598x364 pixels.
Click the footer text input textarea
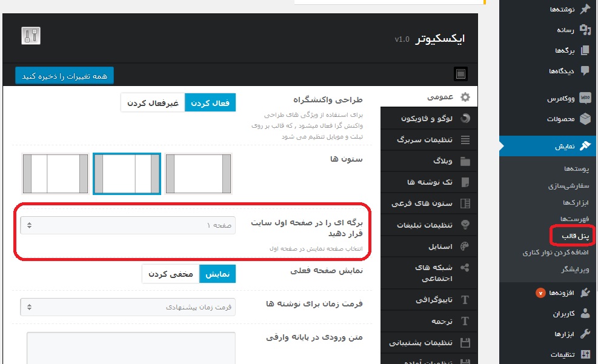tap(131, 348)
